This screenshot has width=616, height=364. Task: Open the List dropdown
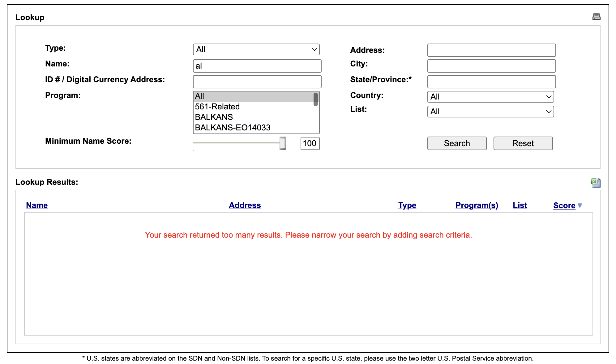pos(490,112)
